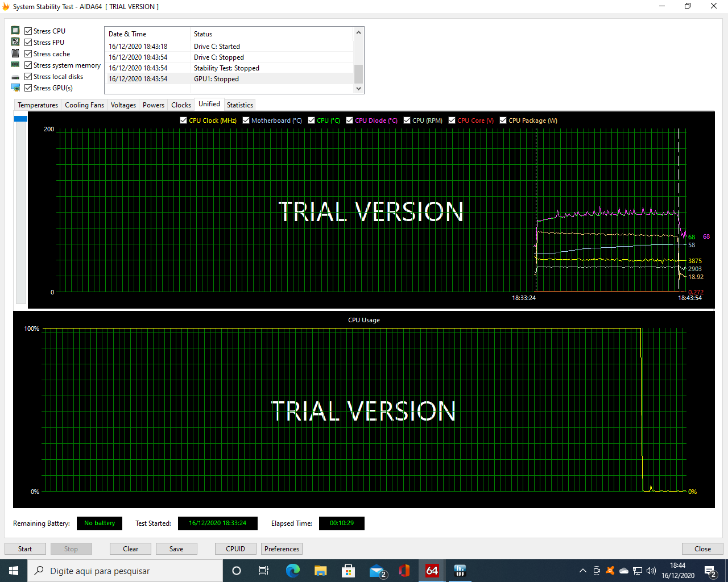This screenshot has height=582, width=728.
Task: Click the monitor icon beside Stress GPU(s)
Action: [x=15, y=88]
